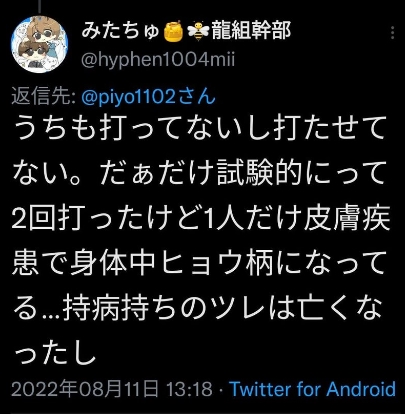Screen dimensions: 405x414
Task: Click the tweet line starting うちも打ってない
Action: pos(199,128)
